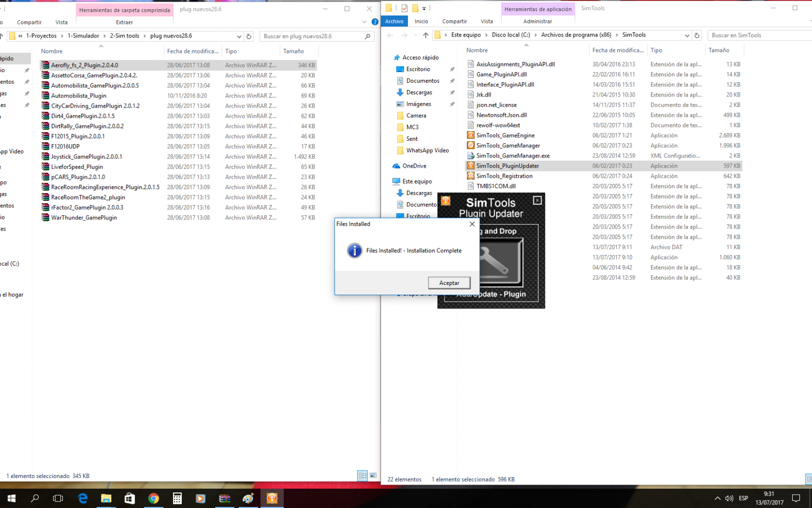
Task: Open the Extraer ribbon tab
Action: coord(124,22)
